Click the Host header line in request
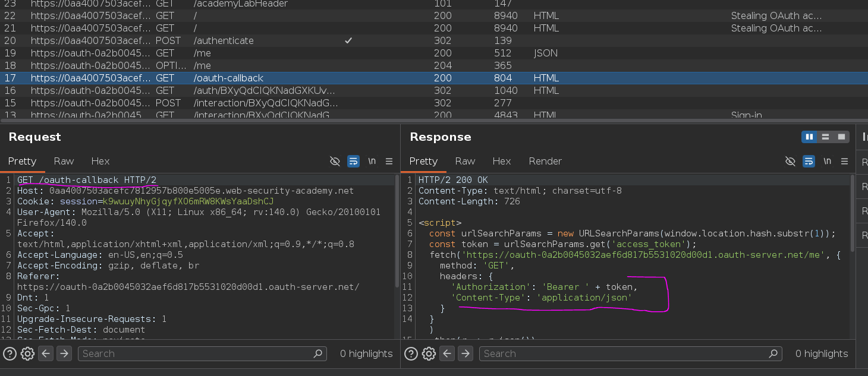Screen dimensions: 868x376 point(185,191)
